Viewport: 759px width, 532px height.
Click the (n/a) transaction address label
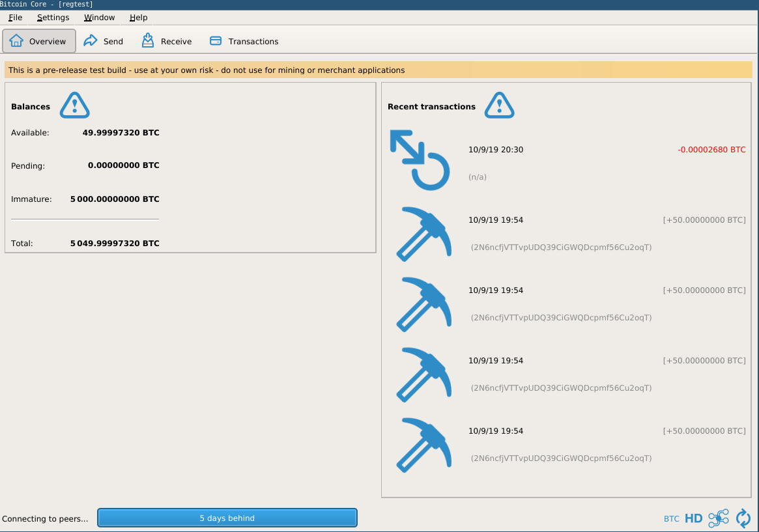478,177
